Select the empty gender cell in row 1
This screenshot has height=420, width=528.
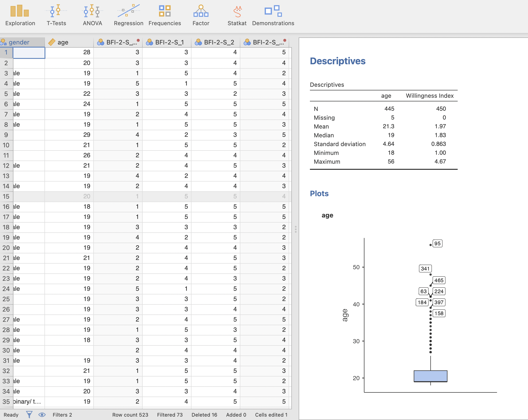(29, 53)
